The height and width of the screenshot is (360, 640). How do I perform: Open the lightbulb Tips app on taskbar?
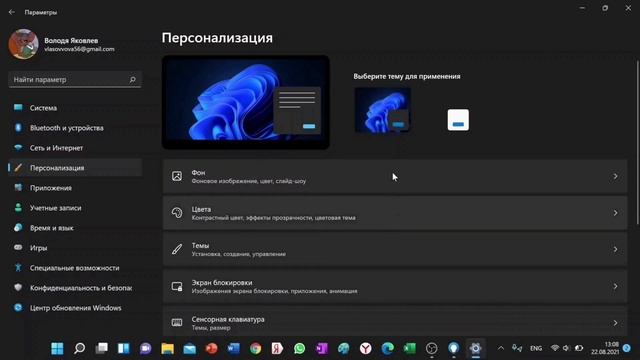click(x=453, y=348)
